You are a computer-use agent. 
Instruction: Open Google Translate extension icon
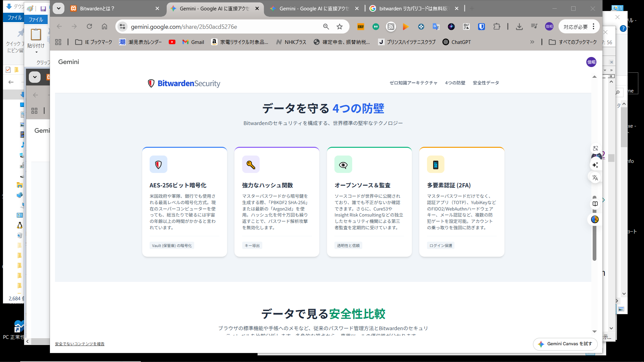436,27
